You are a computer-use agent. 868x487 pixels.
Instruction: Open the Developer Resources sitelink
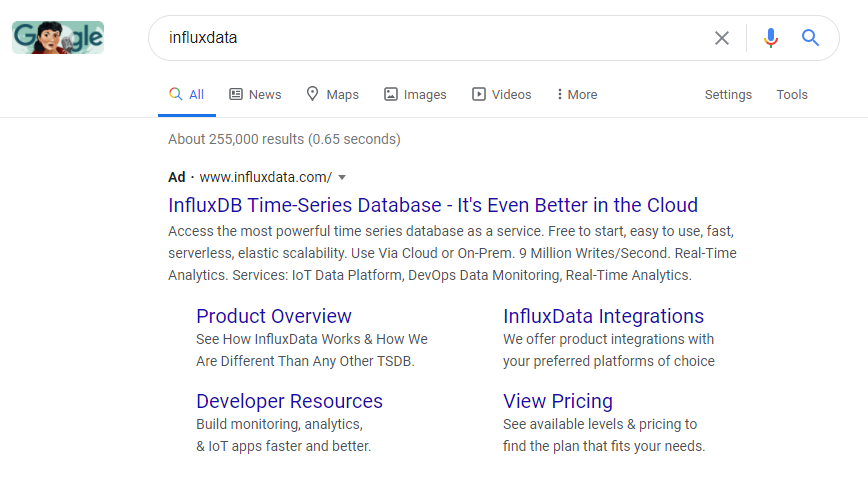pyautogui.click(x=289, y=401)
